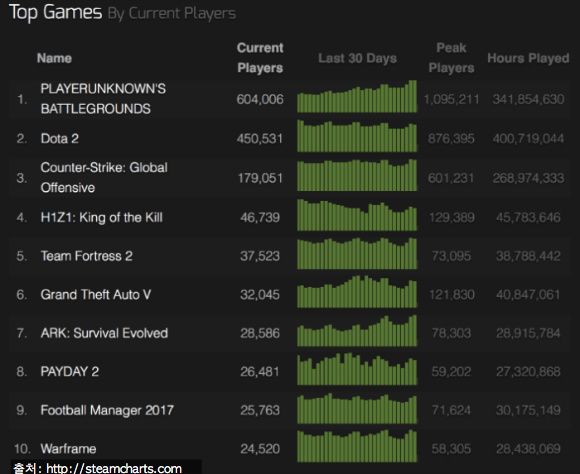Click the H1Z1 30-day bar chart
This screenshot has width=580, height=474.
pyautogui.click(x=357, y=215)
